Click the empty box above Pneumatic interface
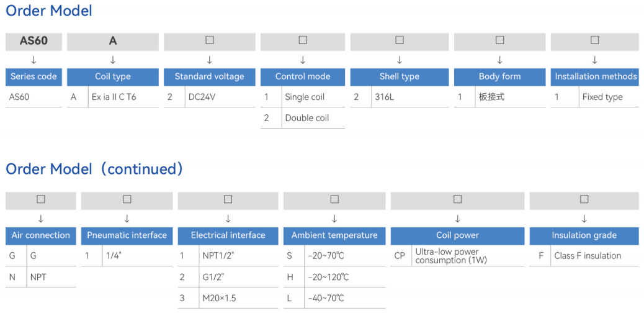Screen dimensions: 644x313 (x=127, y=199)
